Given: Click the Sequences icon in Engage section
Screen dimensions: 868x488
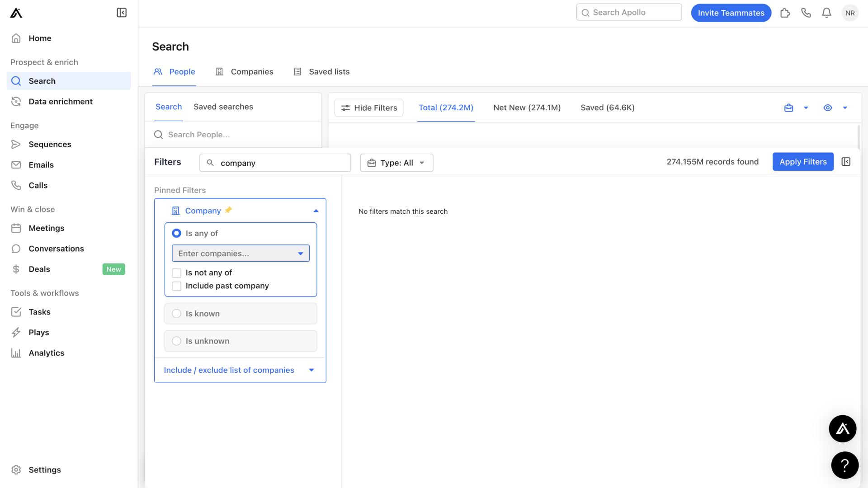Looking at the screenshot, I should pos(16,145).
